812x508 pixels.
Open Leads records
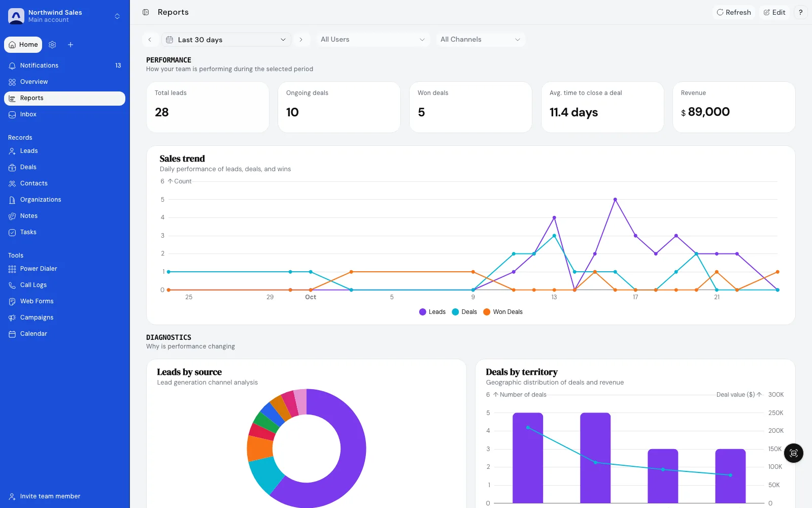tap(64, 151)
